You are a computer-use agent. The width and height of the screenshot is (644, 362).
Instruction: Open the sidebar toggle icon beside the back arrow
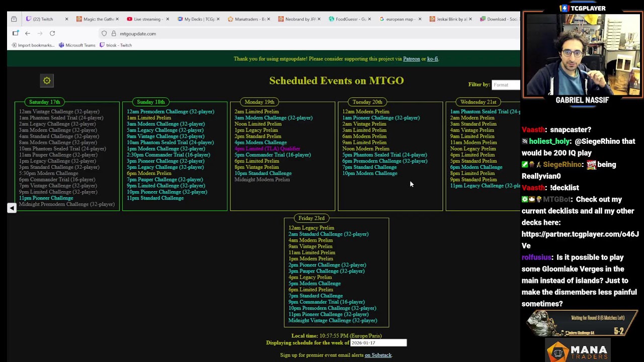[x=16, y=34]
